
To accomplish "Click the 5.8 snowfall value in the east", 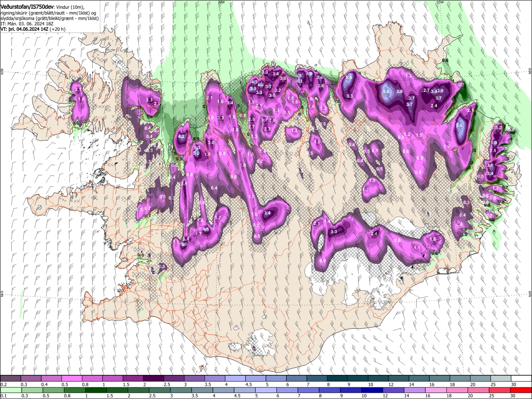I will click(x=459, y=125).
